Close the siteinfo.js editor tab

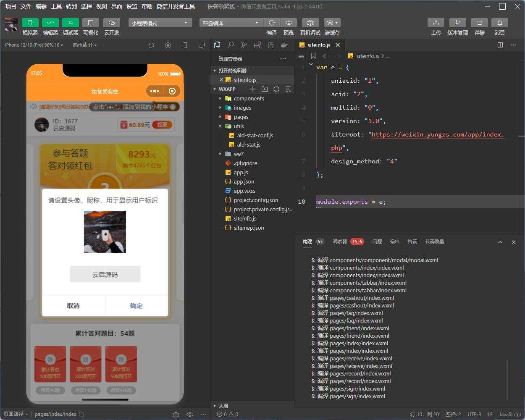click(338, 45)
